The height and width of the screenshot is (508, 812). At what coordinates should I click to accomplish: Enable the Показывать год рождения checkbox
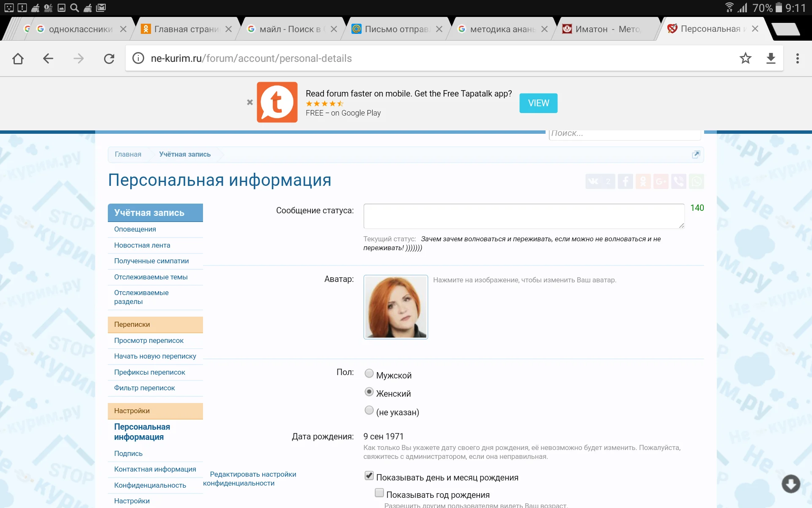[379, 493]
